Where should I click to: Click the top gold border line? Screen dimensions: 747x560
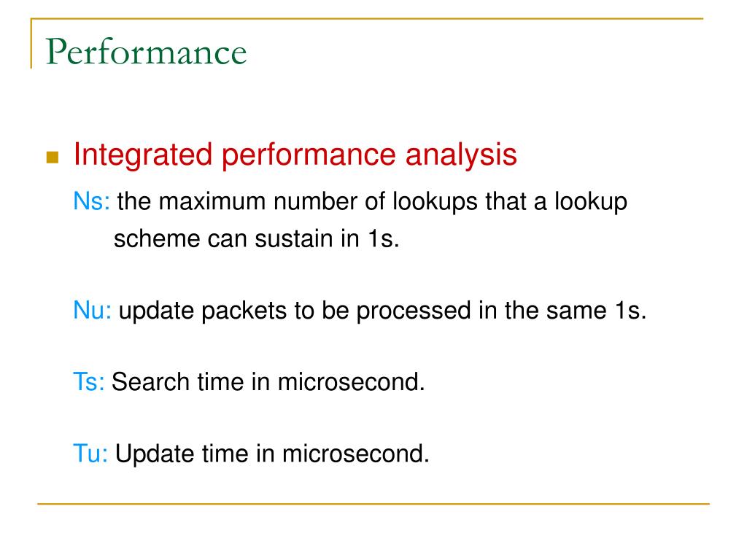[367, 18]
